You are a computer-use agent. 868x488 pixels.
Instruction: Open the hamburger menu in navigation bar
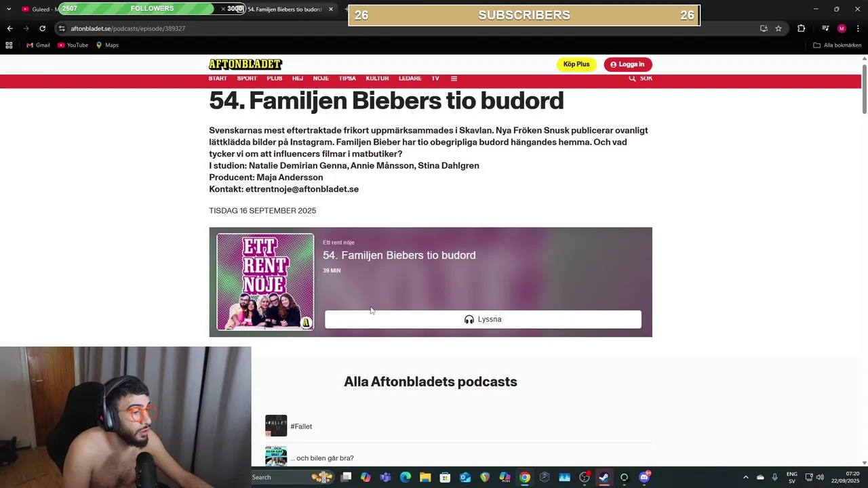(454, 79)
